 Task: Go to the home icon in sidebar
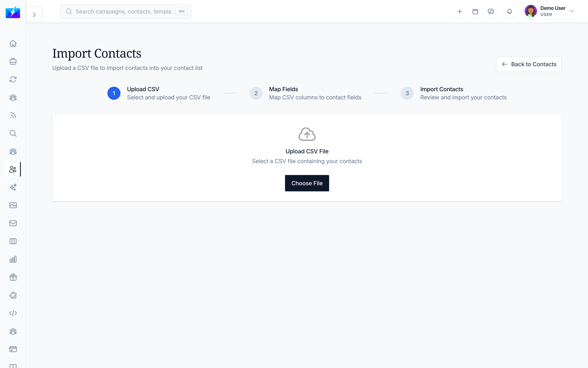click(13, 43)
